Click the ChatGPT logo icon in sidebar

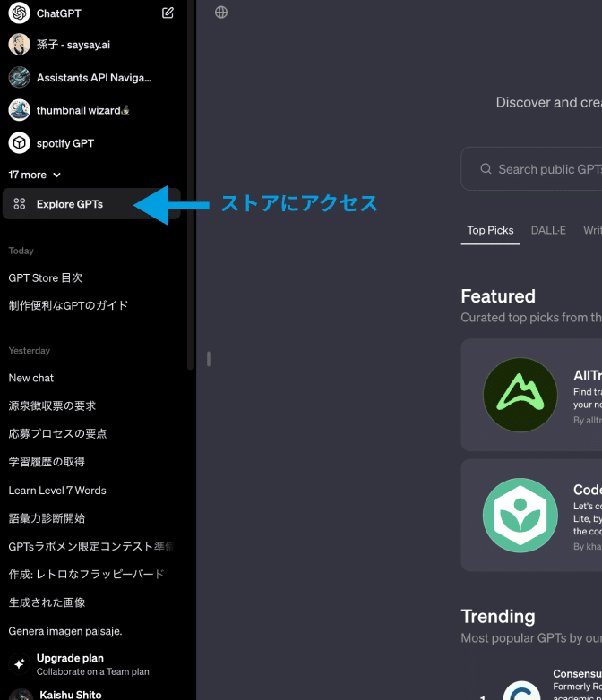tap(20, 13)
